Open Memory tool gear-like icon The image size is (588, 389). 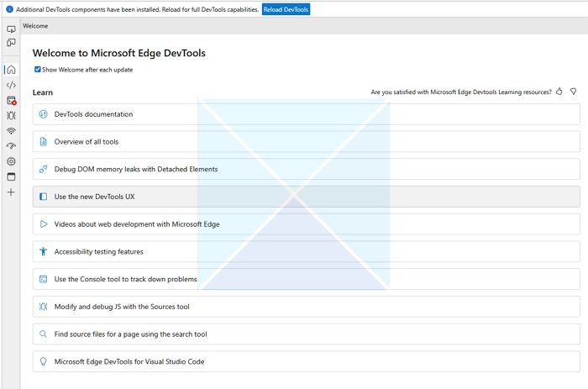pos(11,161)
